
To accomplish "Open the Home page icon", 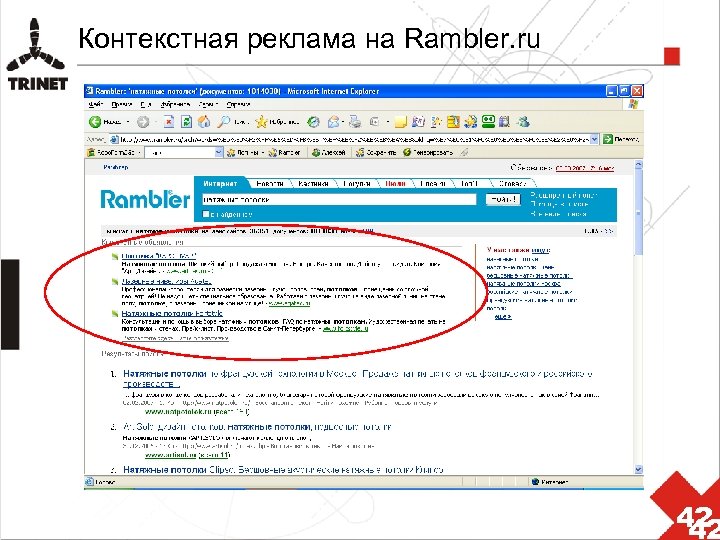I will (204, 122).
